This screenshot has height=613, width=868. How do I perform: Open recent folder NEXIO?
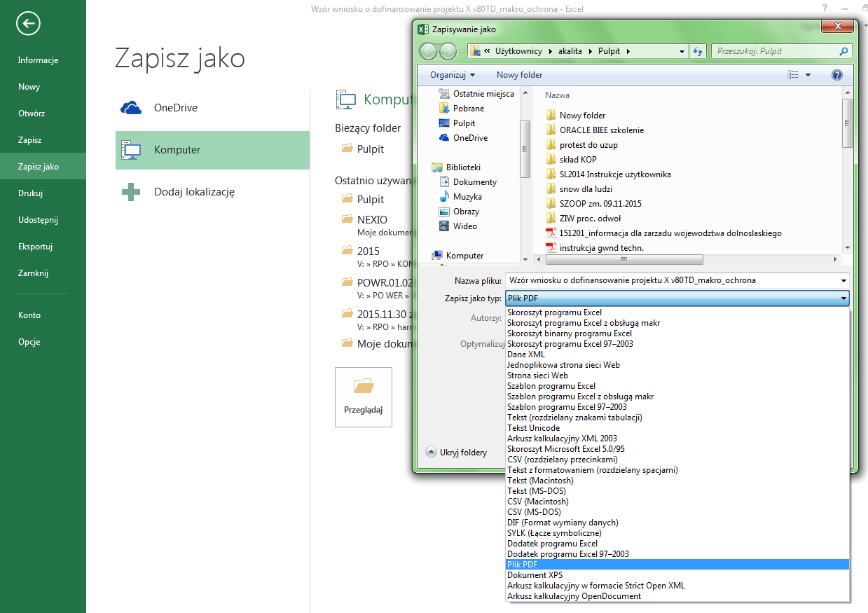[x=372, y=220]
